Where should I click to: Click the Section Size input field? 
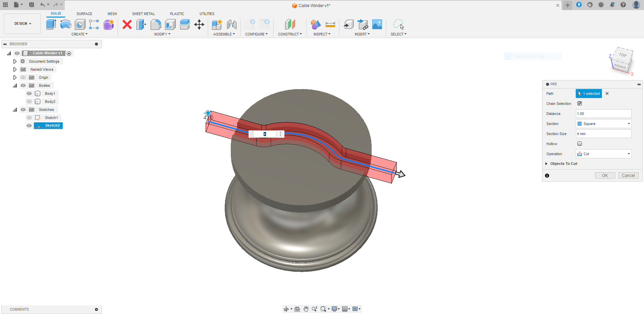[604, 134]
